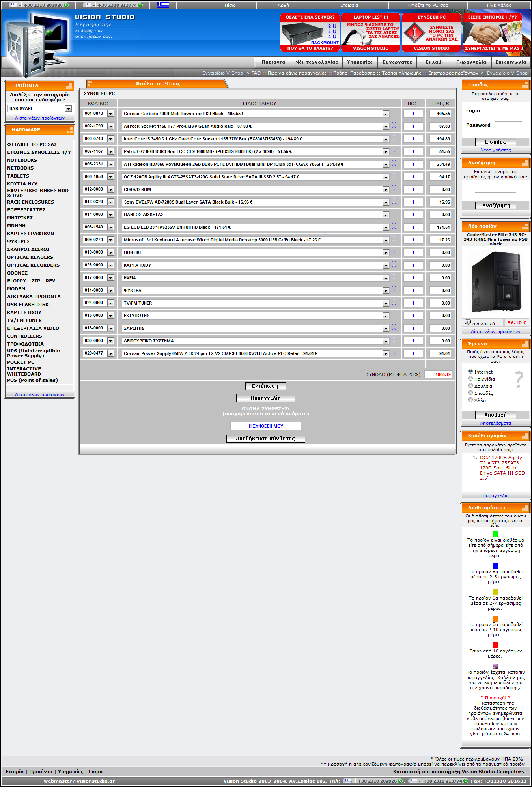
Task: Click info icon for ΣΑΡΩΤΗΣ row
Action: (x=394, y=327)
